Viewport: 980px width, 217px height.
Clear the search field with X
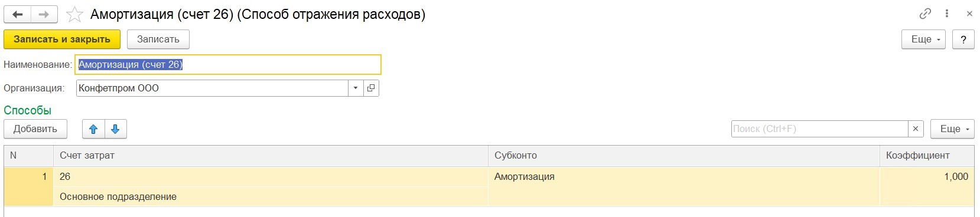916,129
